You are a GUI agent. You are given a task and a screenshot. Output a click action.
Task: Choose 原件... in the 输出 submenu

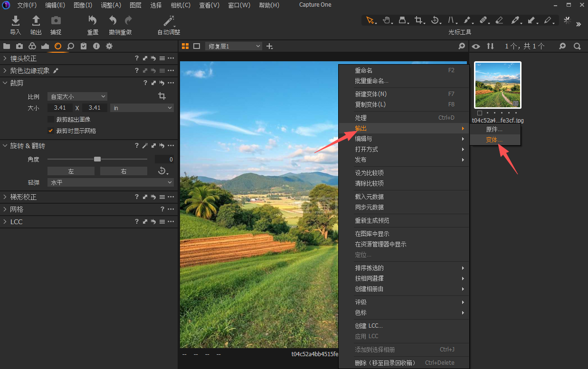click(495, 129)
